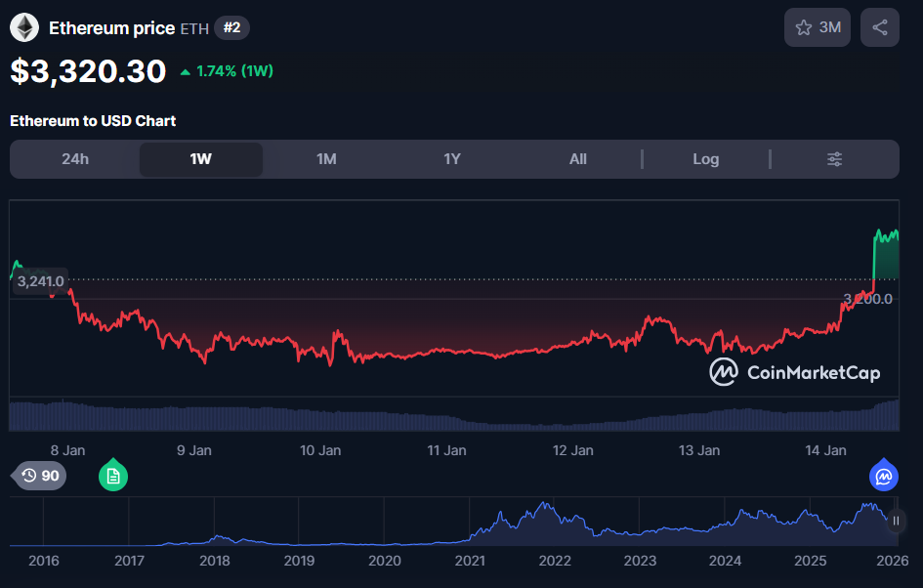Click the volume bars below price chart
This screenshot has height=588, width=923.
[x=454, y=415]
